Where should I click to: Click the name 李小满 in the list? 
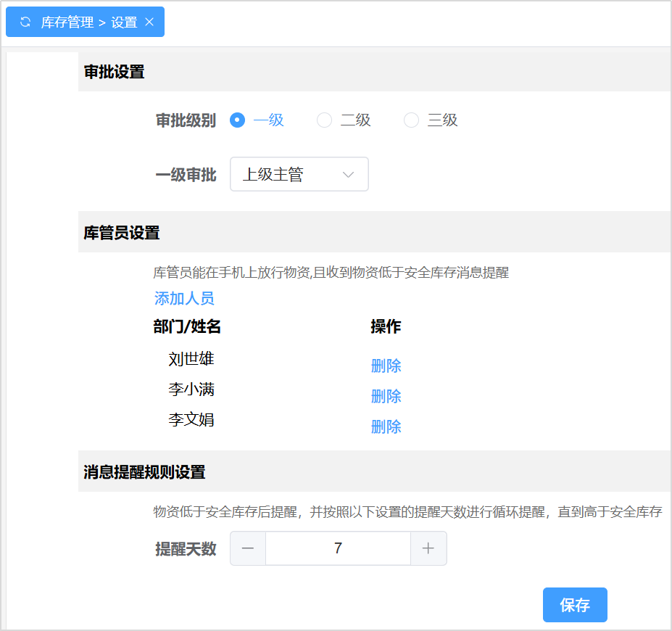coord(191,389)
